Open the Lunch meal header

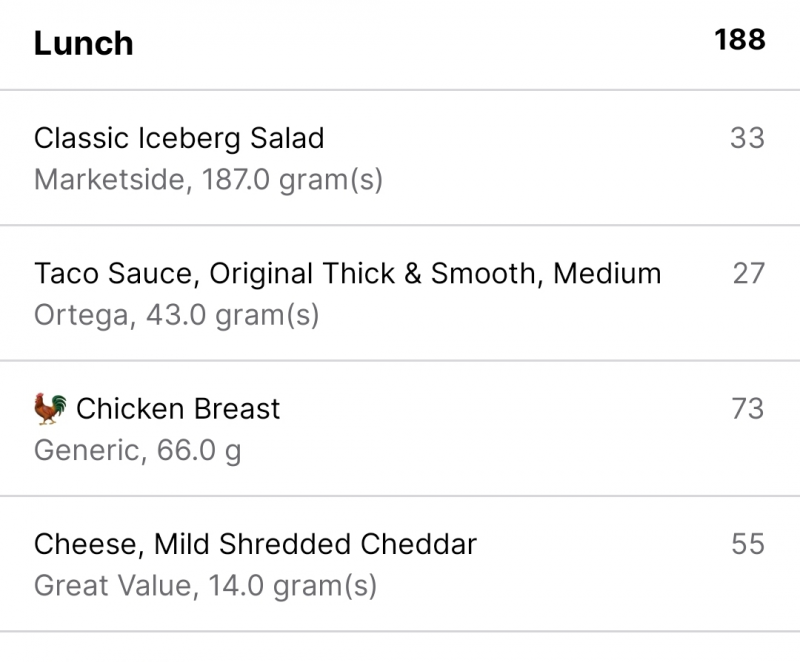point(84,44)
